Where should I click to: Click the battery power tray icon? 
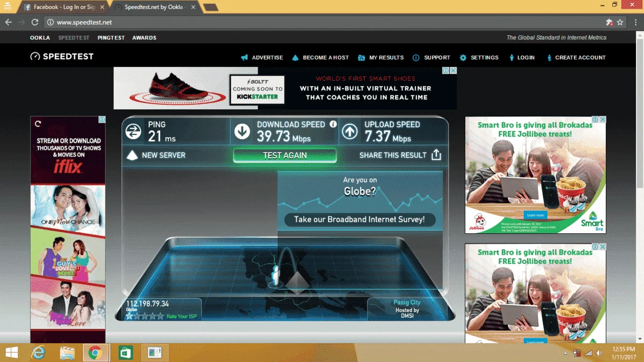577,353
